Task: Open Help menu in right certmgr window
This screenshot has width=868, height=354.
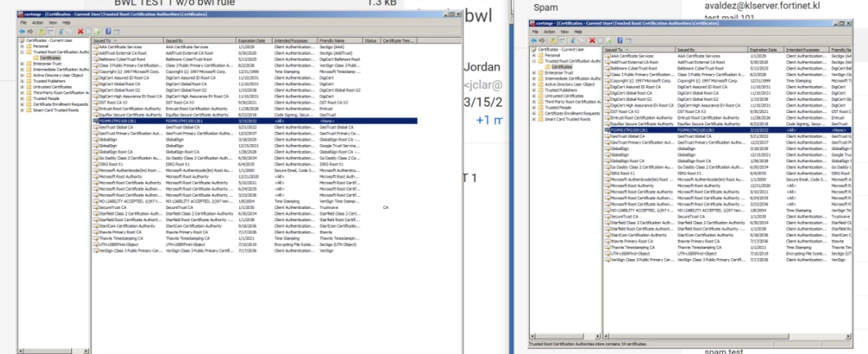Action: pyautogui.click(x=578, y=32)
